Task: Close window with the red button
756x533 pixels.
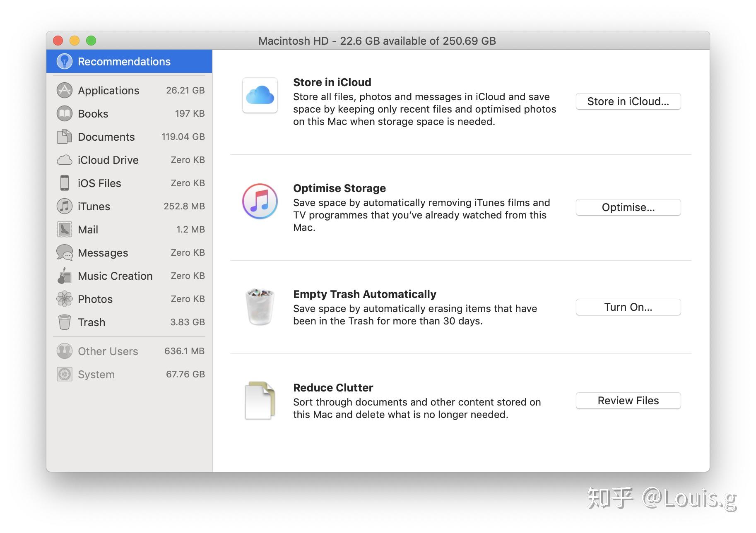Action: coord(58,41)
